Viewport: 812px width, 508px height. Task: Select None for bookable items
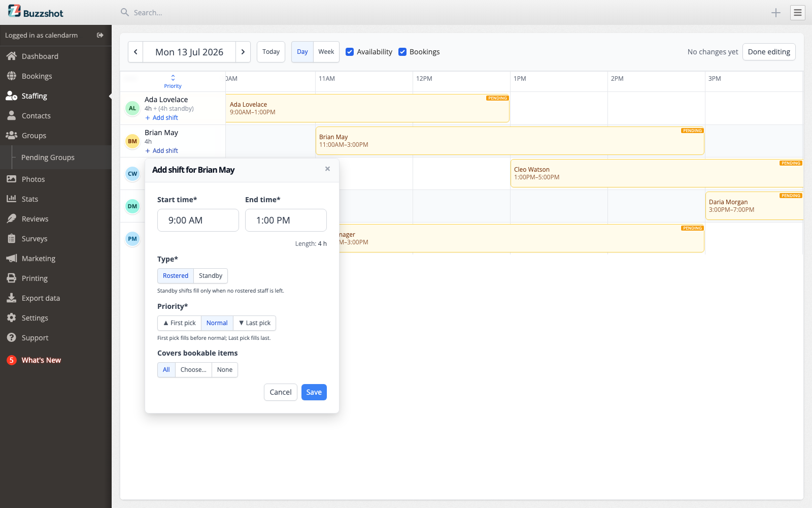pos(225,370)
